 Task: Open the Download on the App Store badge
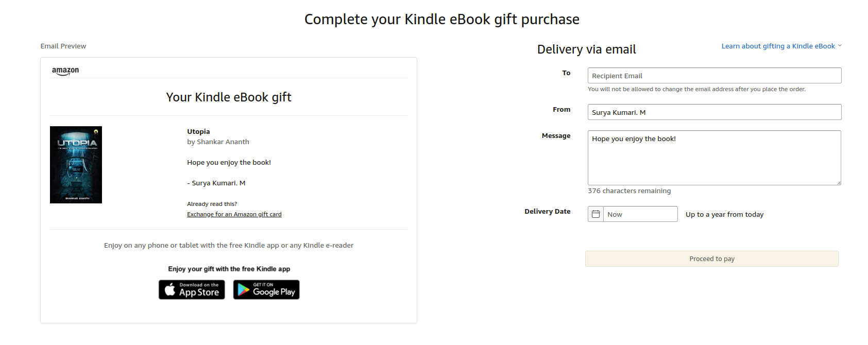coord(192,290)
